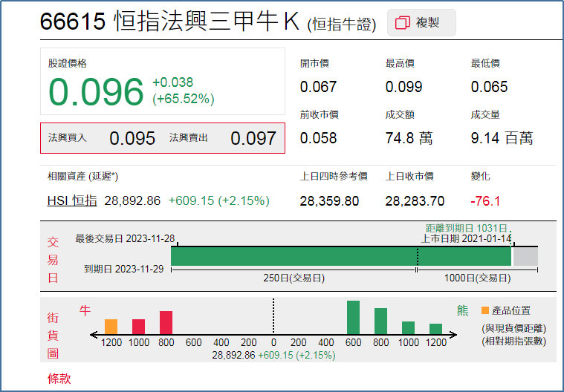Click the 牛 bull label in chart
Viewport: 564px width, 392px height.
click(85, 310)
